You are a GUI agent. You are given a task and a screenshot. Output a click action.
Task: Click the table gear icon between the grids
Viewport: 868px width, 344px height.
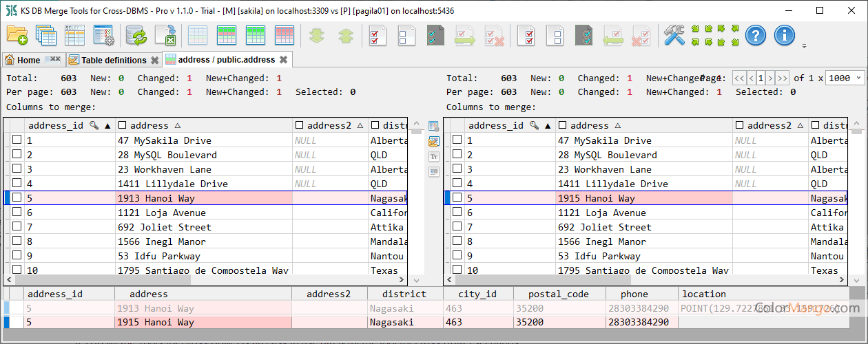(433, 126)
